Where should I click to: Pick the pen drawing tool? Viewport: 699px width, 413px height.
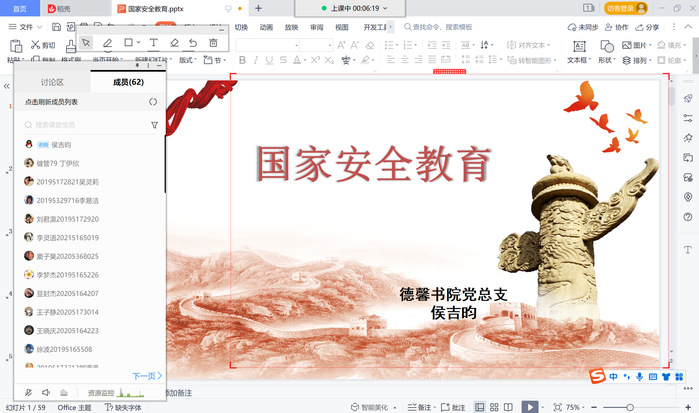click(108, 43)
